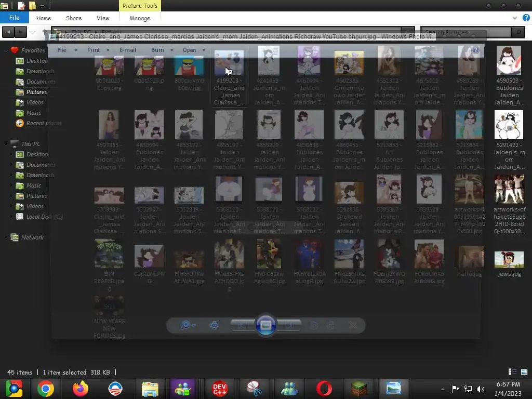Open File Explorer from the taskbar
The height and width of the screenshot is (399, 532).
pos(150,389)
